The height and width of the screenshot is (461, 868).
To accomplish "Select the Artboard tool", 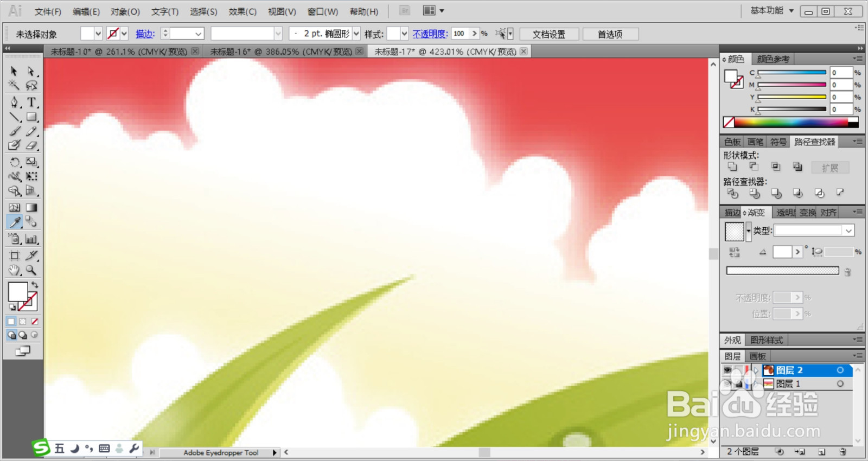I will pos(14,255).
